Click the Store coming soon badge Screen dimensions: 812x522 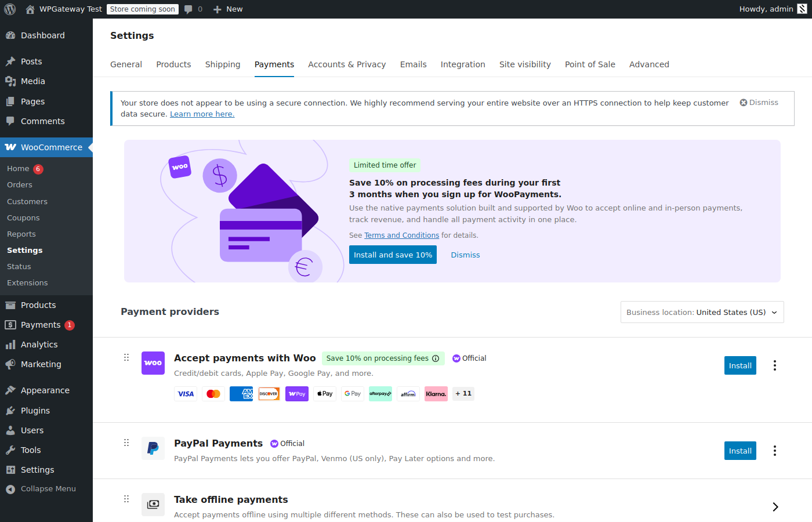143,9
